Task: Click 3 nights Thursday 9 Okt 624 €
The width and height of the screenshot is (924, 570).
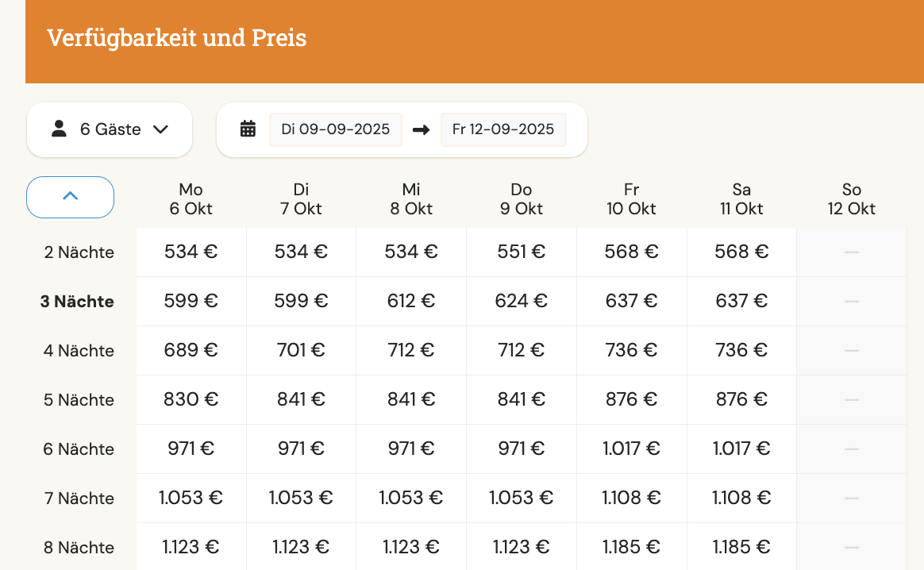Action: [x=522, y=301]
